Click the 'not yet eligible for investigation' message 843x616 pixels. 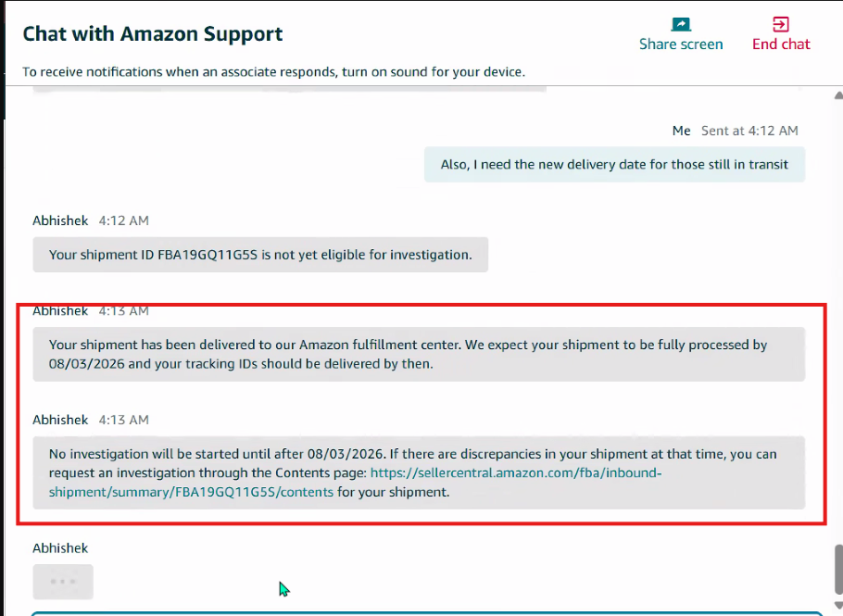click(260, 255)
